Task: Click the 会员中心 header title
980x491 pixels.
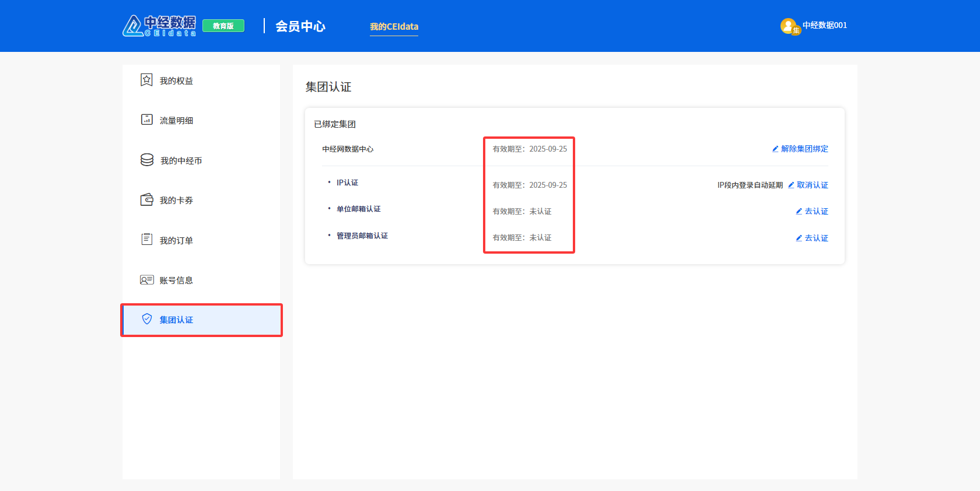Action: pos(300,26)
